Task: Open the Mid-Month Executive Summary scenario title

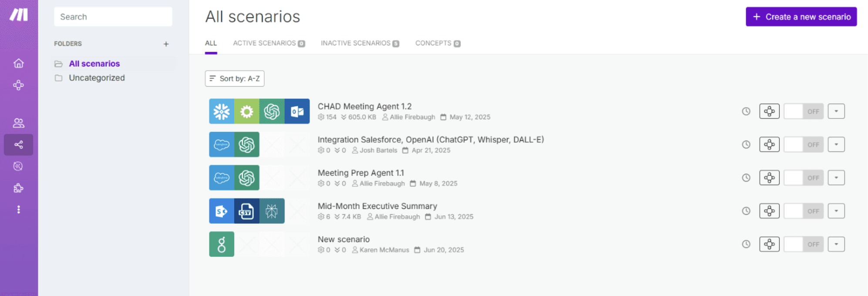Action: click(x=377, y=206)
